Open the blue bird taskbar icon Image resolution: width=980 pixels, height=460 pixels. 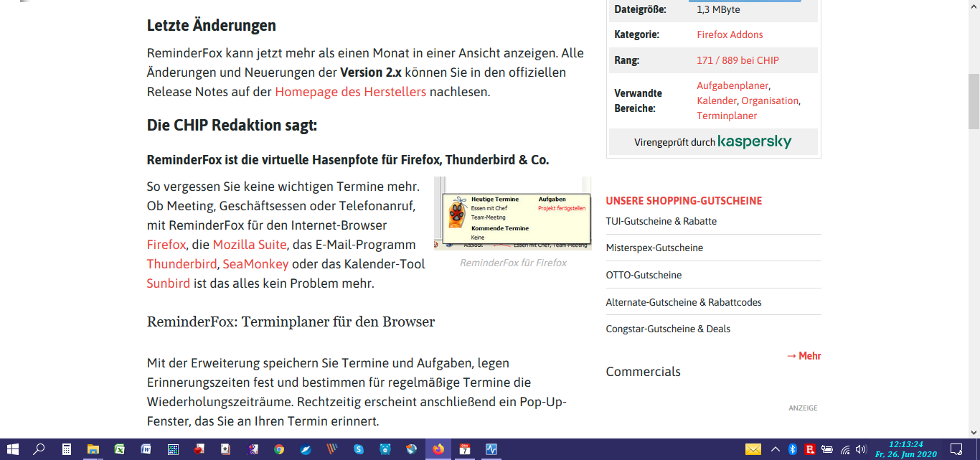tap(306, 449)
